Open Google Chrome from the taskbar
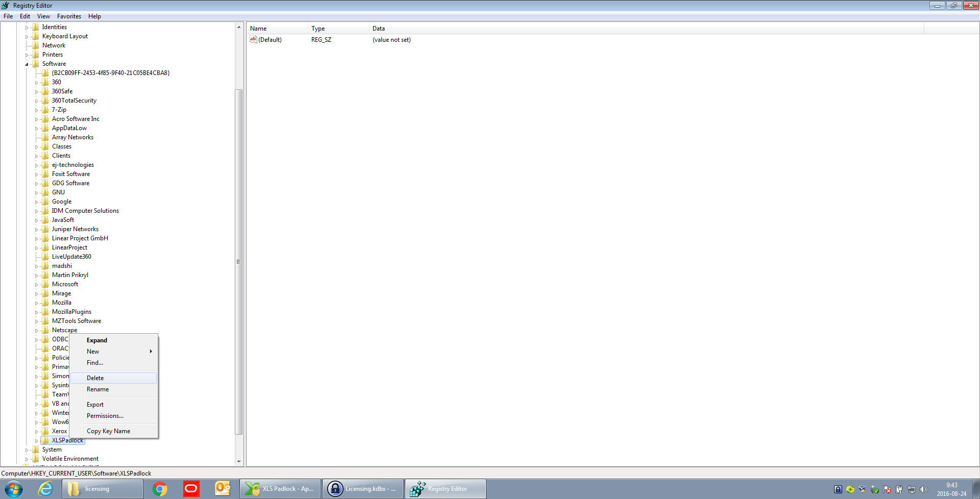 coord(160,489)
